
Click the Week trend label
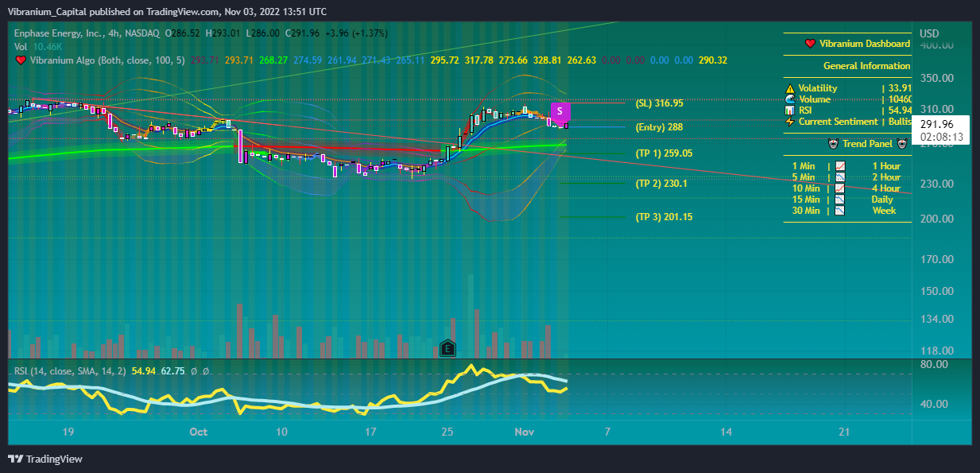point(884,211)
